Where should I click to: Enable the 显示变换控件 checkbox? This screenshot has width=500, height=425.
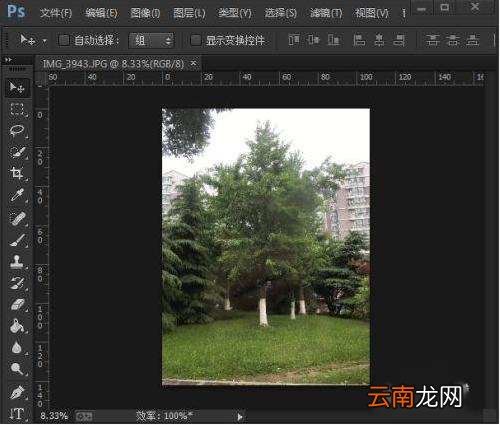(196, 40)
